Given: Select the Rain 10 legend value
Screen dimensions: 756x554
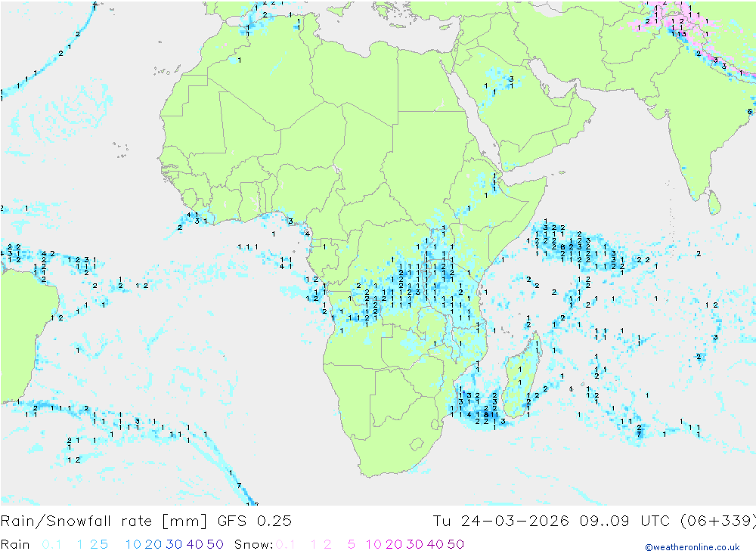Looking at the screenshot, I should click(133, 544).
